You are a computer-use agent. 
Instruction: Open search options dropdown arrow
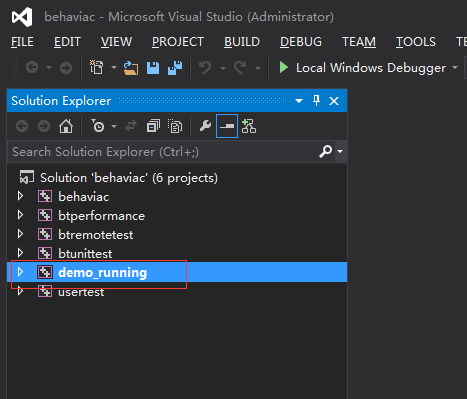[x=340, y=151]
